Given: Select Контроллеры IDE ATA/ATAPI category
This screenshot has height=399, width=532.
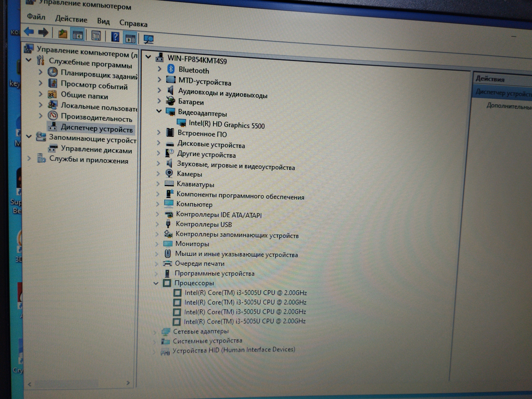Looking at the screenshot, I should (219, 215).
